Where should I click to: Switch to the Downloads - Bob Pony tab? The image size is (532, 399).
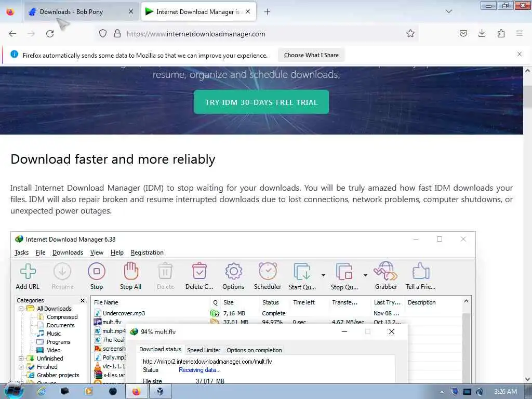(82, 12)
